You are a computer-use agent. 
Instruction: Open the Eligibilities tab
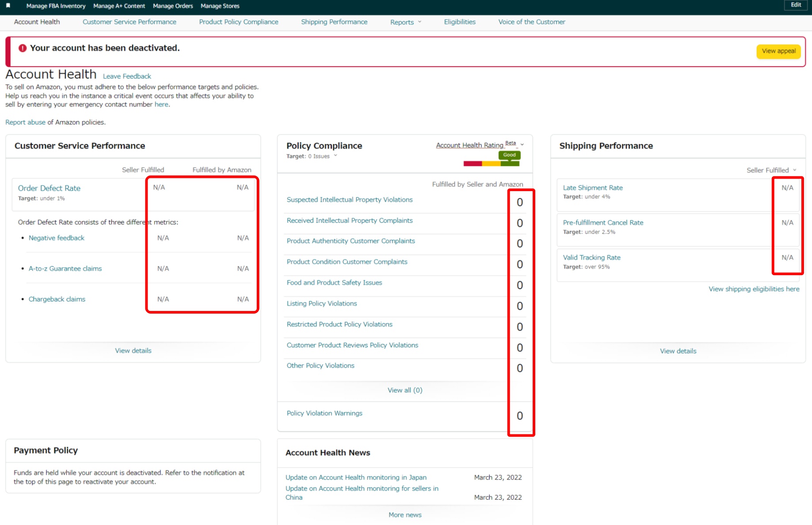[460, 22]
